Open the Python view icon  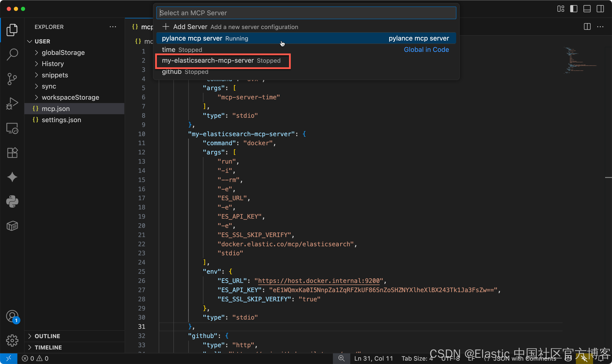(12, 202)
